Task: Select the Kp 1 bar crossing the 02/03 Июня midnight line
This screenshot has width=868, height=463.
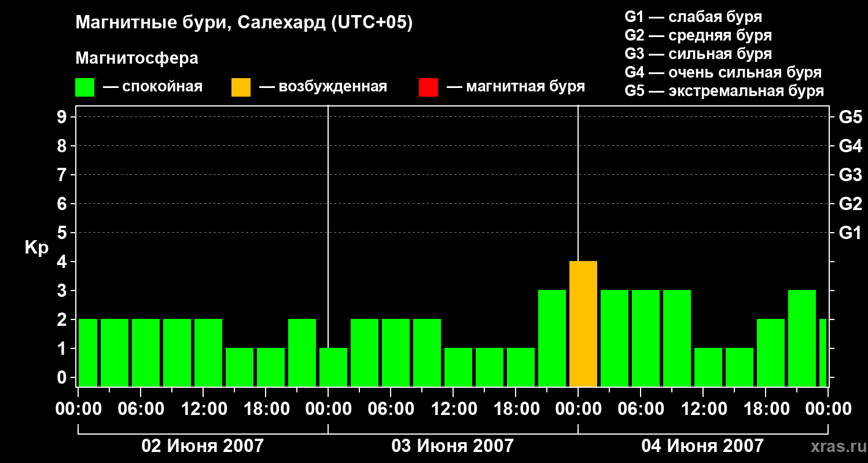Action: click(x=333, y=368)
